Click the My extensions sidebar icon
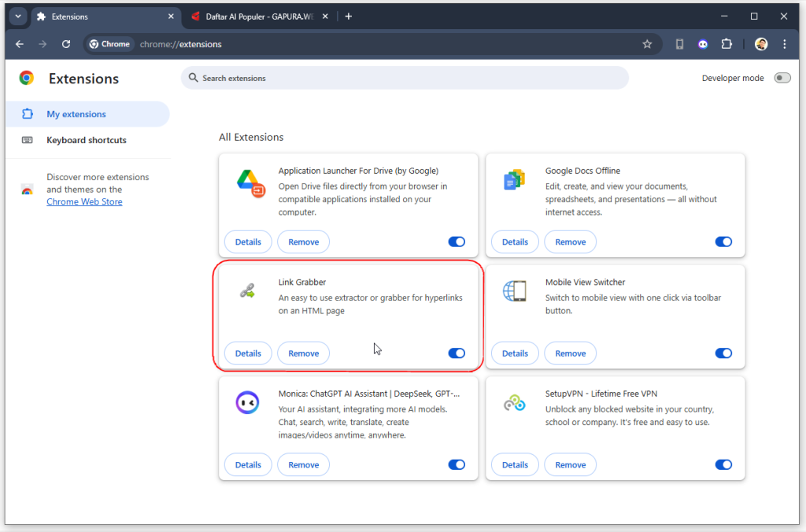Screen dimensions: 806x532 coord(28,114)
